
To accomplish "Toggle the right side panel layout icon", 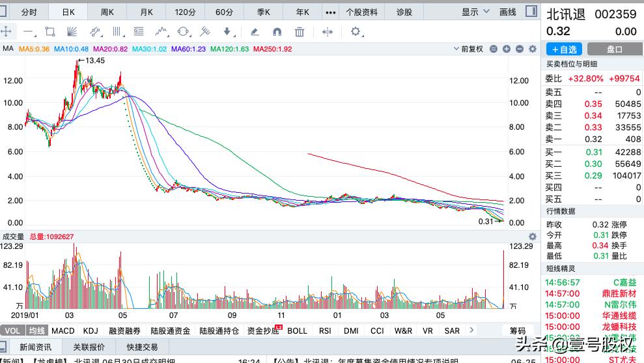I will [531, 12].
